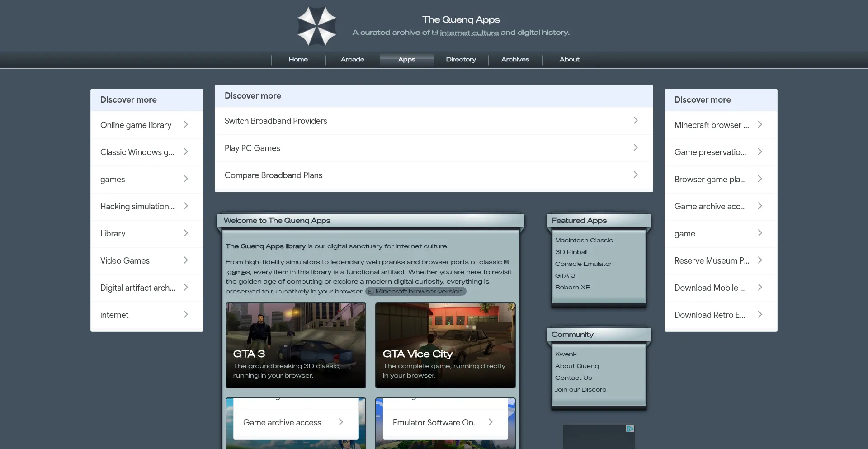Open chevron beside Game preservatio...

760,151
